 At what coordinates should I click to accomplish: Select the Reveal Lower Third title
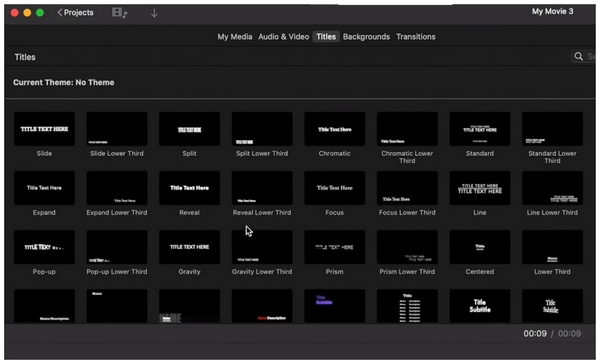tap(262, 188)
